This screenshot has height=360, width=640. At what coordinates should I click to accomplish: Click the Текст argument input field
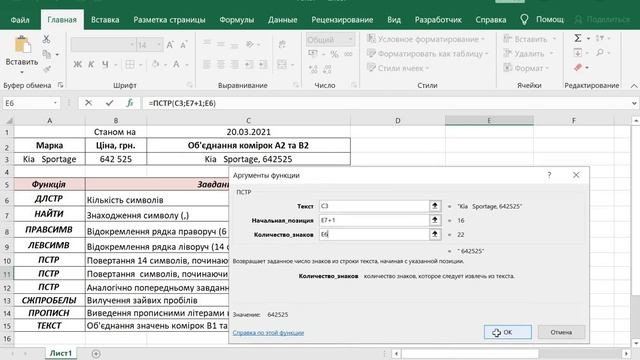click(374, 206)
